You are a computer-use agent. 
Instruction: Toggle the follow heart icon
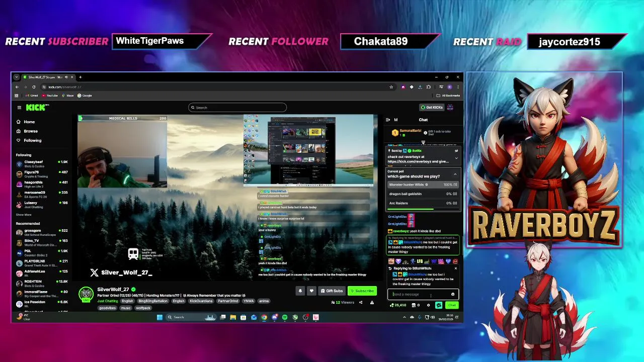point(311,291)
